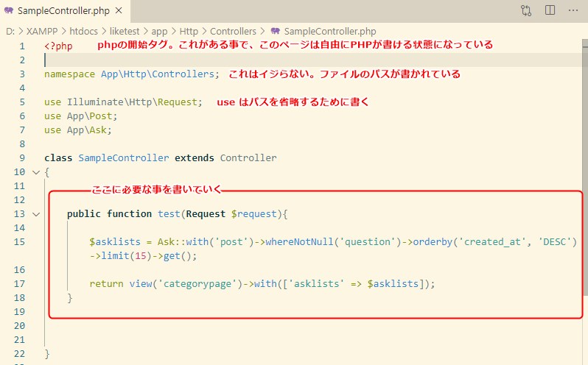Click the Split Editor Right icon

click(x=550, y=10)
